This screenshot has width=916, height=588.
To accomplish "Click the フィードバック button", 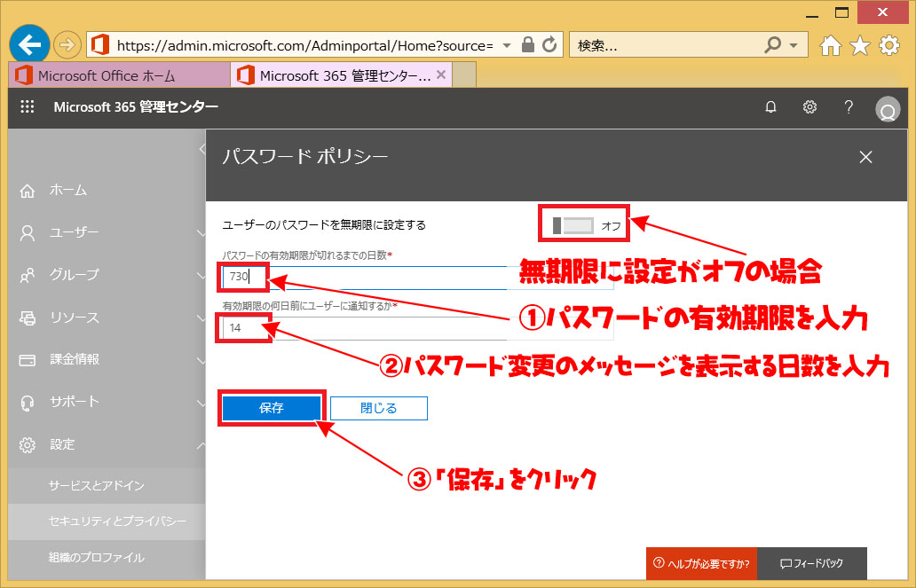I will [812, 563].
